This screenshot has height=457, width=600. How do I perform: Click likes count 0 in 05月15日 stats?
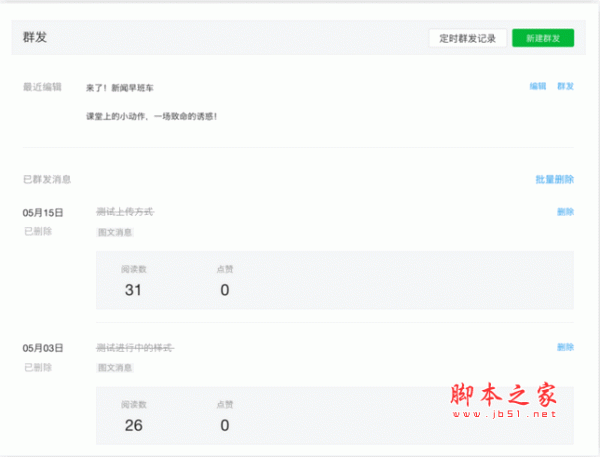point(225,290)
